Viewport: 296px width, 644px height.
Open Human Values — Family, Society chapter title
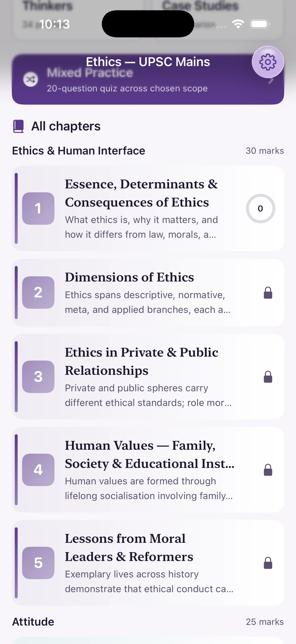coord(150,454)
